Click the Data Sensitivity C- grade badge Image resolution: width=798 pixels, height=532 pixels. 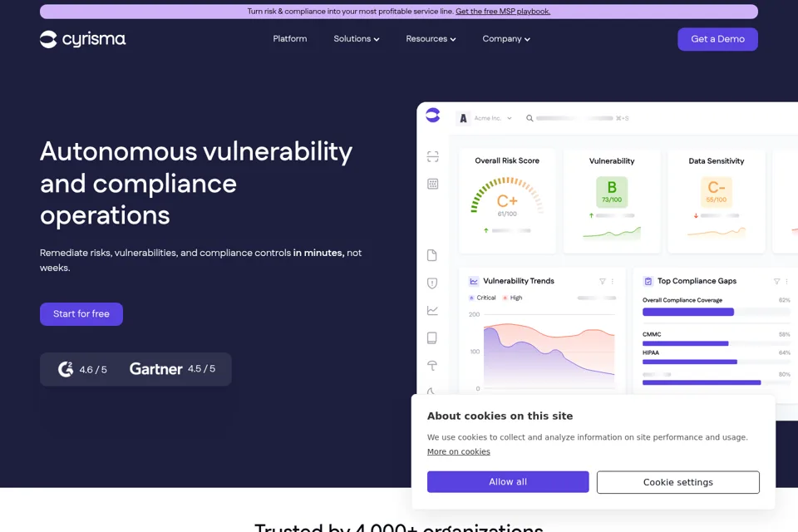coord(716,192)
